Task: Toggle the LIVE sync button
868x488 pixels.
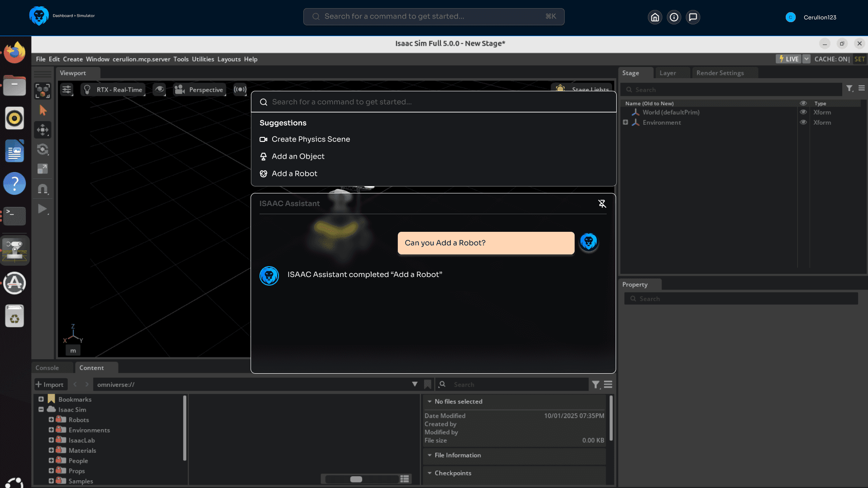Action: [x=788, y=59]
